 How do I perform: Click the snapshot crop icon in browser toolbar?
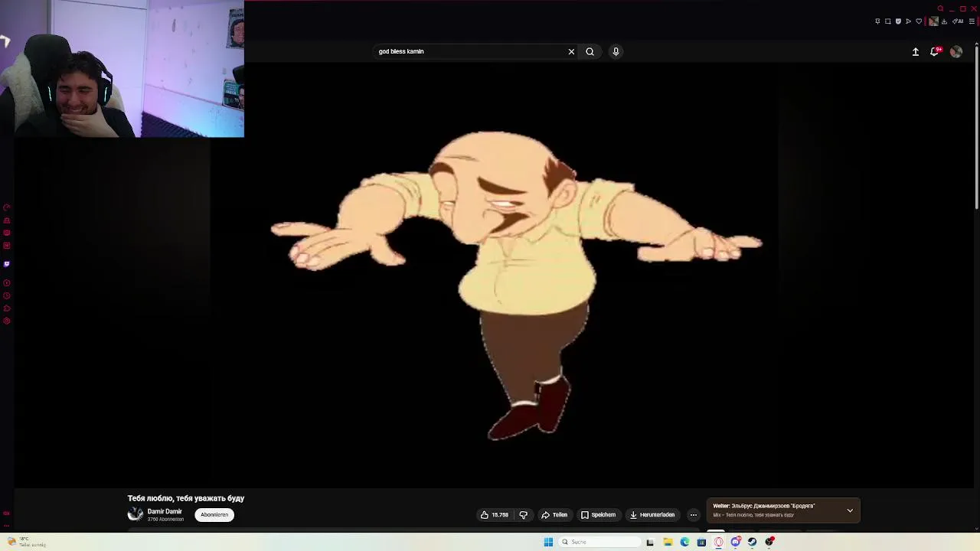click(x=888, y=21)
